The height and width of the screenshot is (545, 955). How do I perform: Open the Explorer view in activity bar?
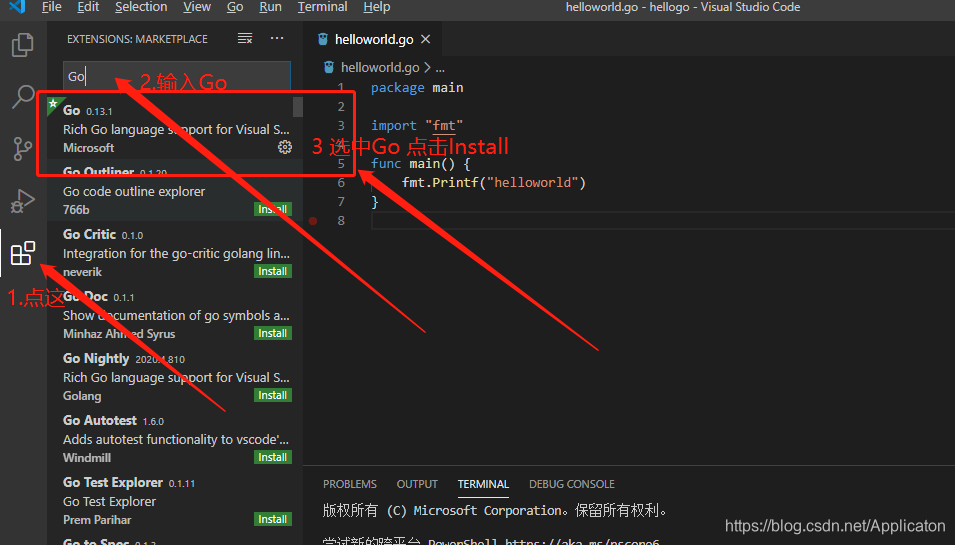click(x=23, y=45)
